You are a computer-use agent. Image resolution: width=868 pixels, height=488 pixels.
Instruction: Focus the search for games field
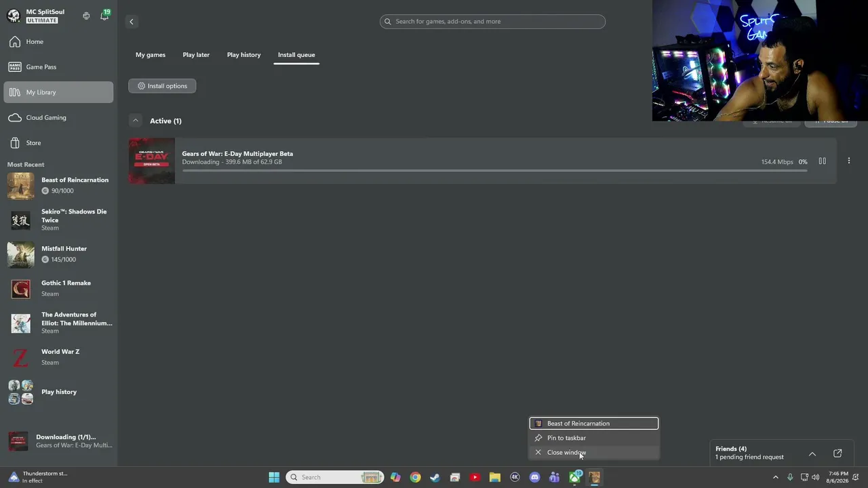[492, 22]
